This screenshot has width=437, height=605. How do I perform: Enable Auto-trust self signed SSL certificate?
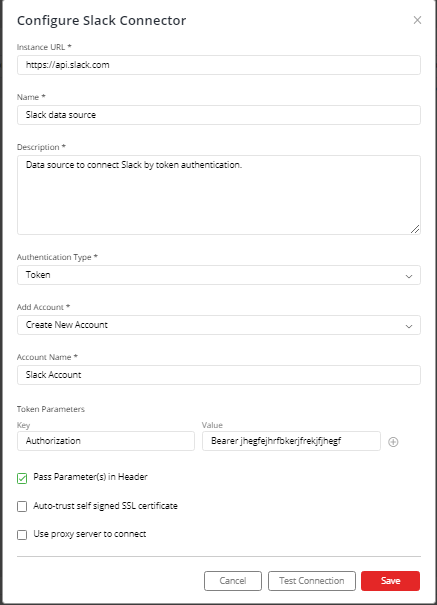(x=22, y=506)
